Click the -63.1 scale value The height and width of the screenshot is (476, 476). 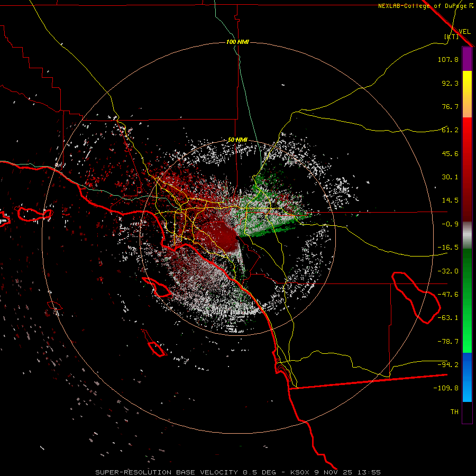click(x=448, y=318)
